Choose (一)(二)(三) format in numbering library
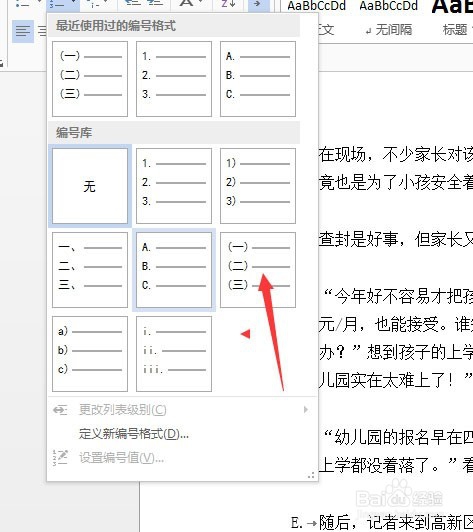Viewport: 473px width, 532px height. coord(258,270)
